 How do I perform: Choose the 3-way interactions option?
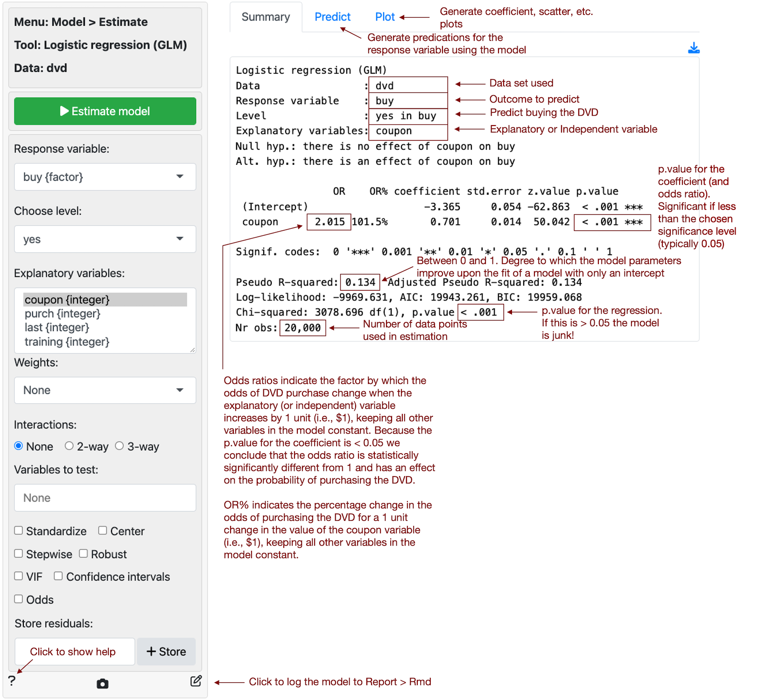tap(119, 446)
